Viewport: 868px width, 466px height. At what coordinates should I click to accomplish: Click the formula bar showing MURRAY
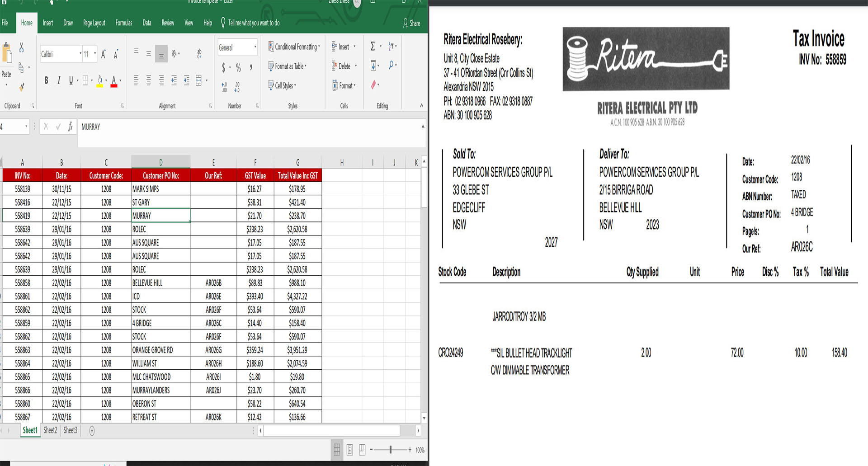tap(251, 133)
